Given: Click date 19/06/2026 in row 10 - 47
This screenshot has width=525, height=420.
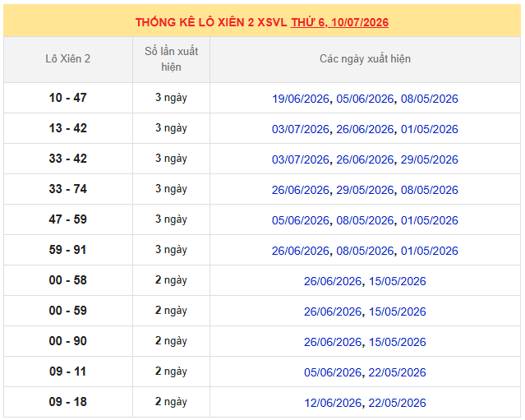Looking at the screenshot, I should click(x=301, y=99).
